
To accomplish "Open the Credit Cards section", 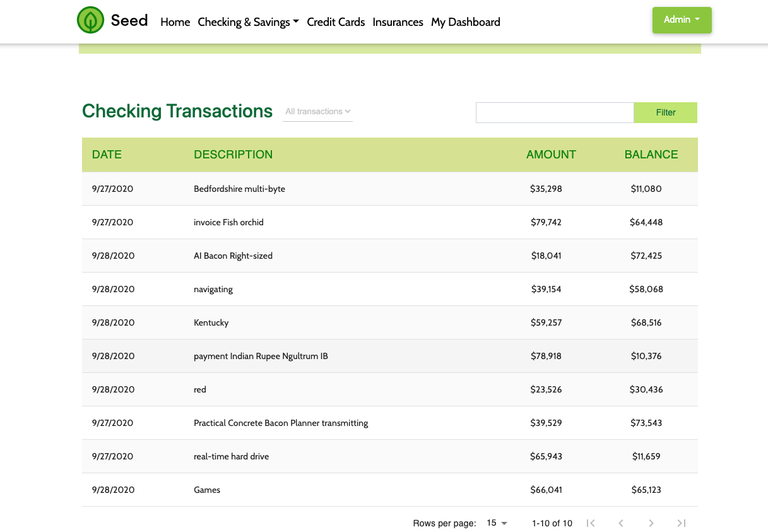I will 336,22.
